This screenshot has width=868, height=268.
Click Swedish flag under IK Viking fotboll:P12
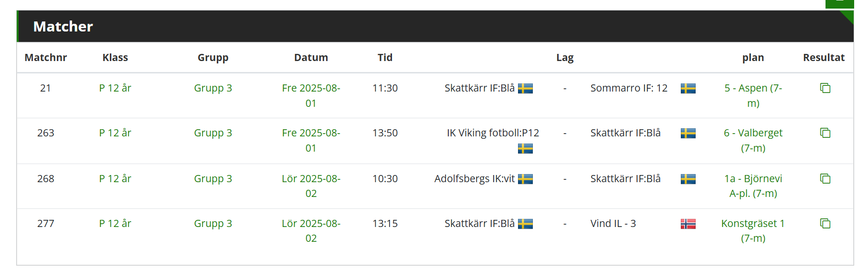point(525,149)
